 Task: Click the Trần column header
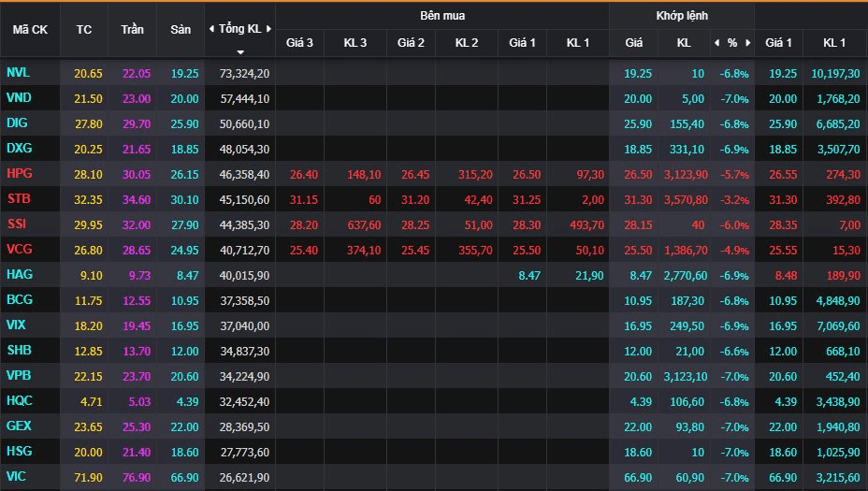point(132,29)
